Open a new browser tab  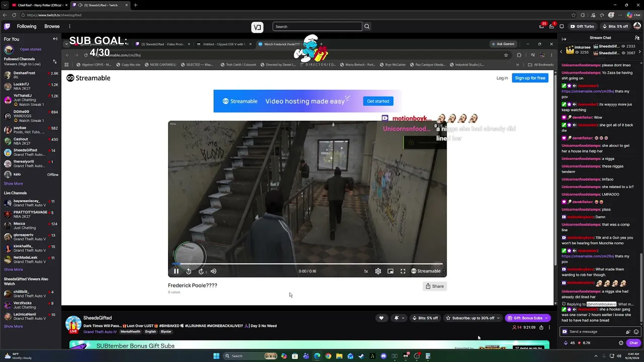(x=135, y=5)
